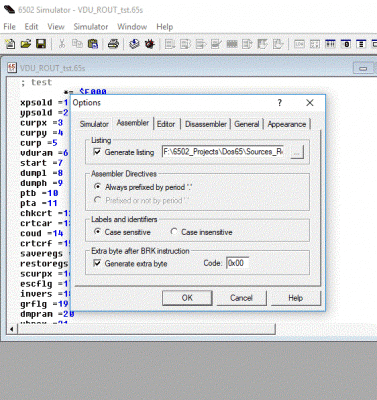Click the '...' browse button for listing path
Image resolution: width=377 pixels, height=400 pixels.
coord(297,152)
